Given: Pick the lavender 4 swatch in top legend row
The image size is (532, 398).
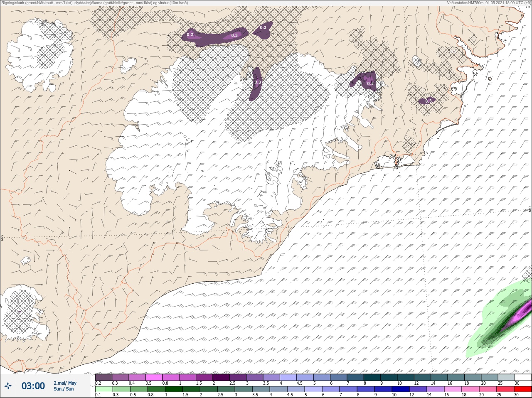Looking at the screenshot, I should pyautogui.click(x=289, y=377).
